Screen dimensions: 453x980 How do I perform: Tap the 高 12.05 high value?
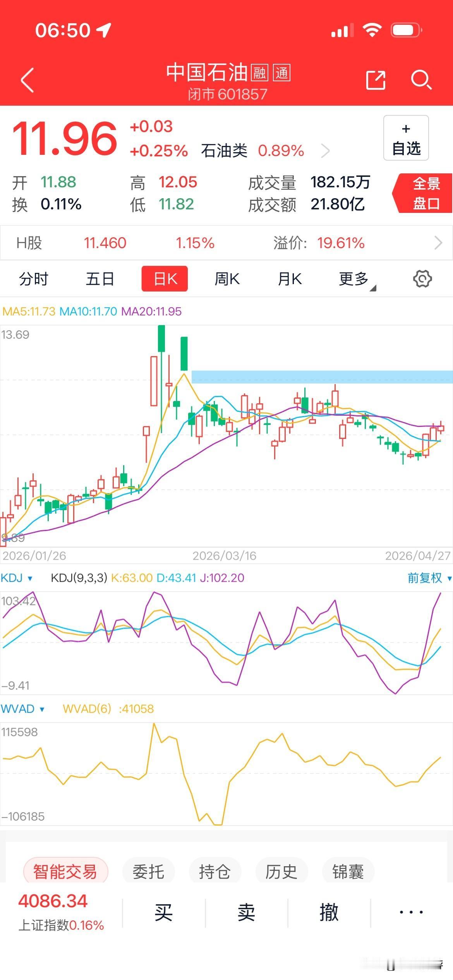pos(178,182)
